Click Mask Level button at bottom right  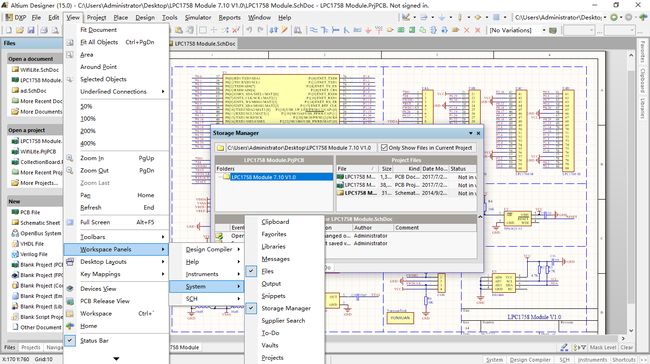click(603, 347)
